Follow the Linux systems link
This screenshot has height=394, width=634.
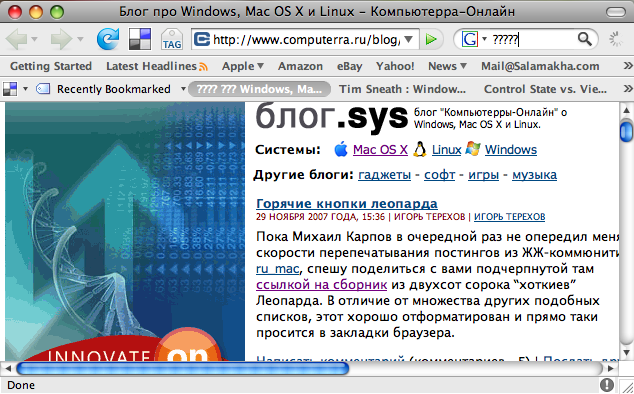coord(446,150)
